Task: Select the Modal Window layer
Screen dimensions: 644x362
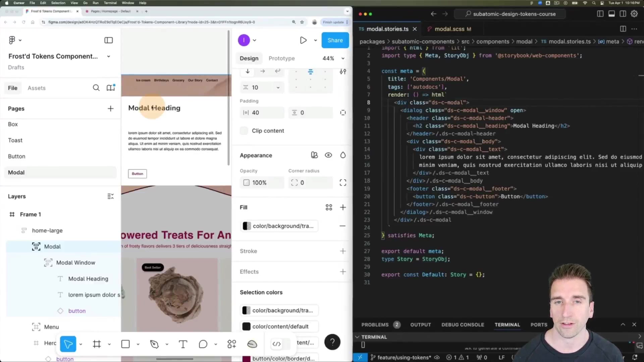Action: (x=75, y=262)
